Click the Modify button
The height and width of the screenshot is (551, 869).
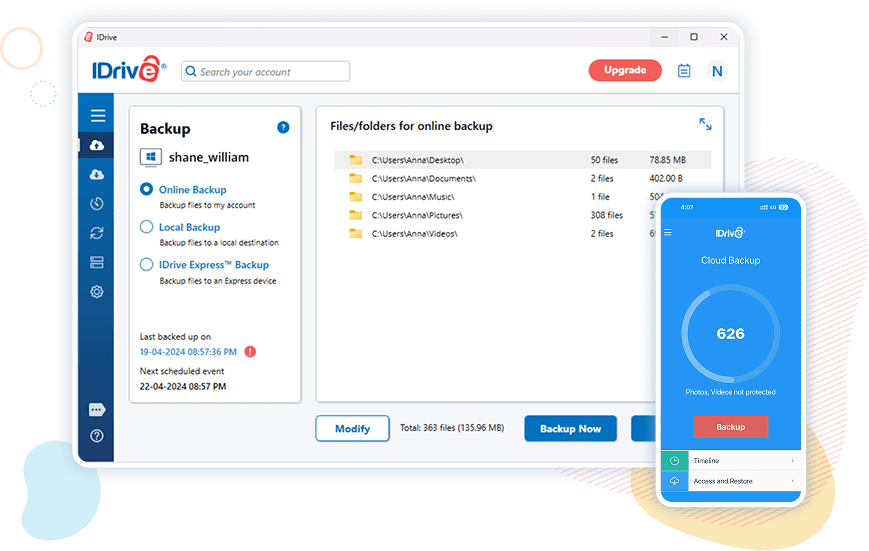[x=352, y=428]
